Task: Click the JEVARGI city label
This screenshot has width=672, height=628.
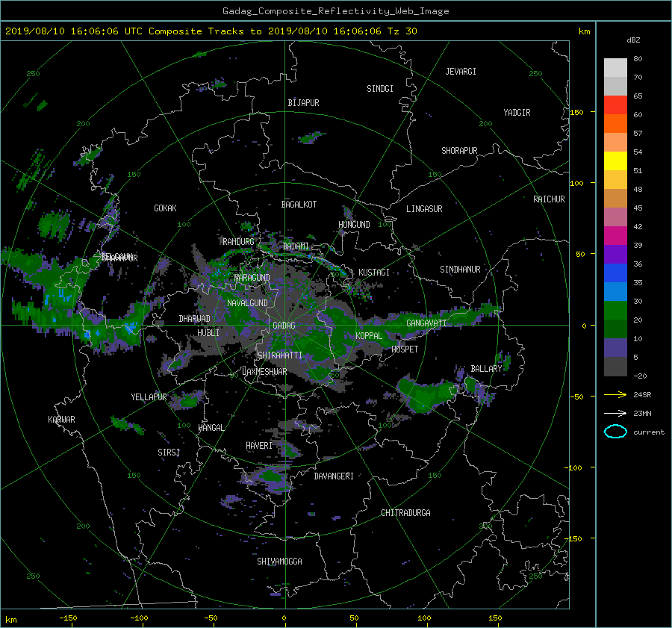Action: [x=461, y=72]
